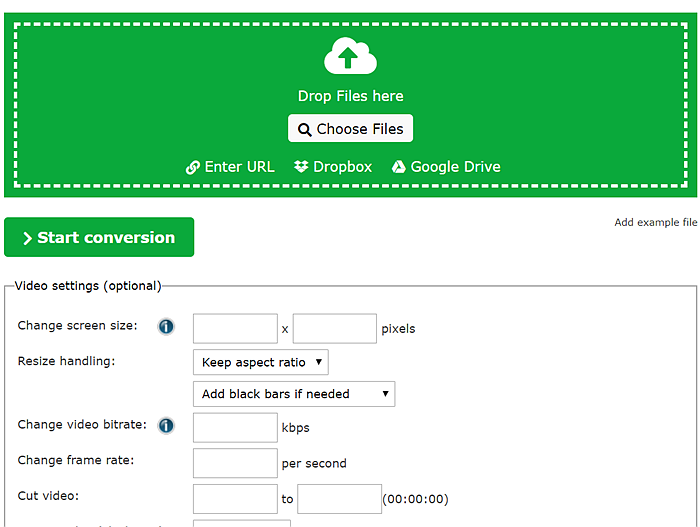Open info icon for Change video bitrate

(166, 425)
